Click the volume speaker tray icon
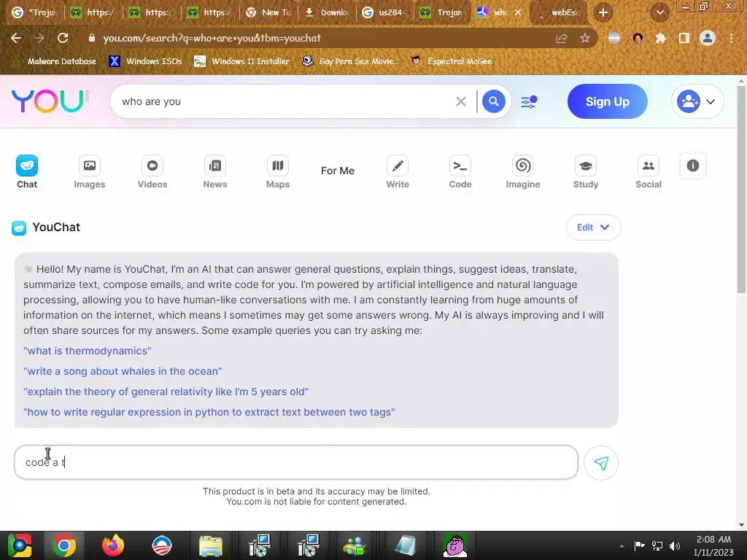The width and height of the screenshot is (747, 560). pyautogui.click(x=675, y=546)
